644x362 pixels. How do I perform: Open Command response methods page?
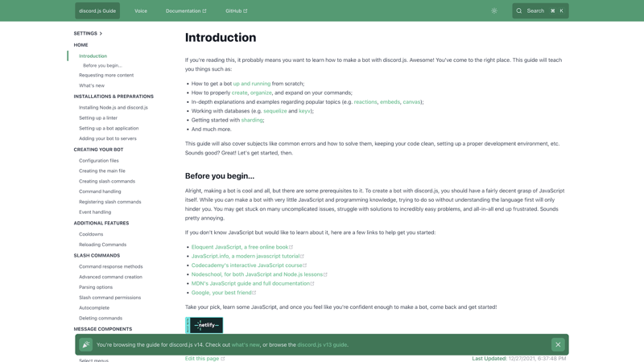(111, 267)
